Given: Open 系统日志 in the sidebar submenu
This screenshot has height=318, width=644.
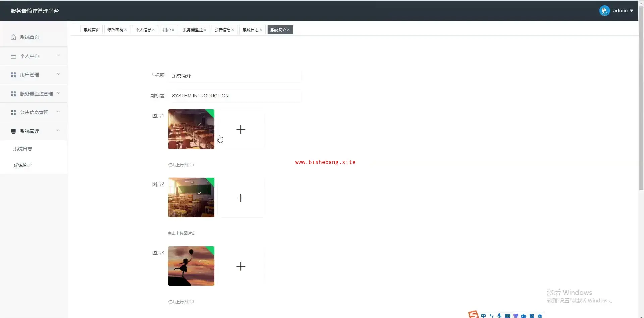Looking at the screenshot, I should pyautogui.click(x=23, y=149).
